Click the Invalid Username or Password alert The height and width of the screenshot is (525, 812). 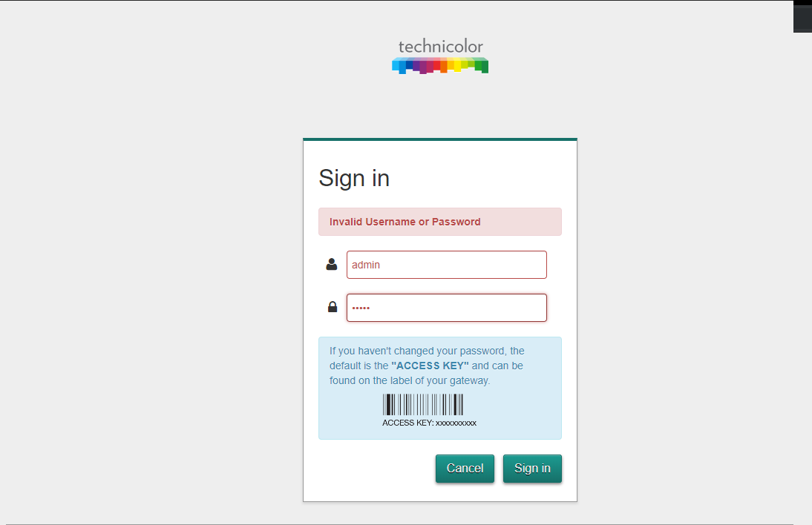pos(440,222)
